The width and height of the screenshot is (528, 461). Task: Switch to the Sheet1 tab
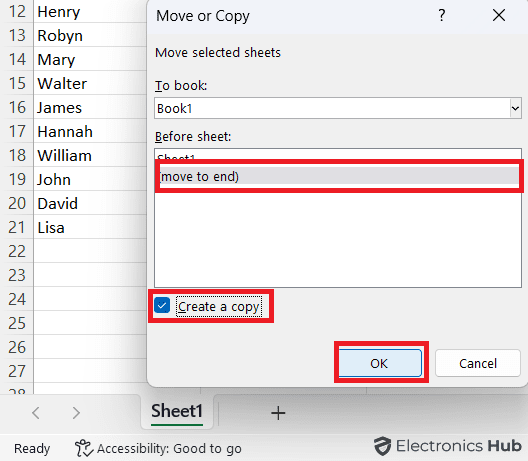pyautogui.click(x=177, y=411)
